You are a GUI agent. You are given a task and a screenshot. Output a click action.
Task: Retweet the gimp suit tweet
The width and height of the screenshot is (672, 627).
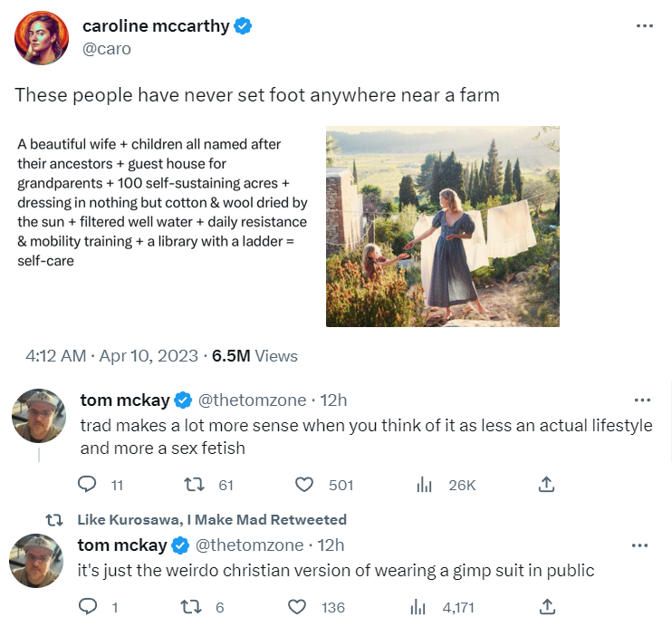194,606
